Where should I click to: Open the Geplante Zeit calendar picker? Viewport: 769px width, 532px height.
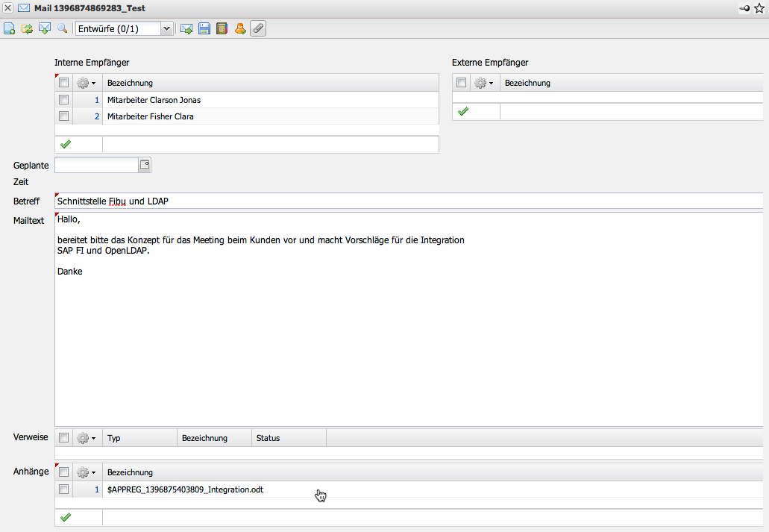click(x=145, y=165)
